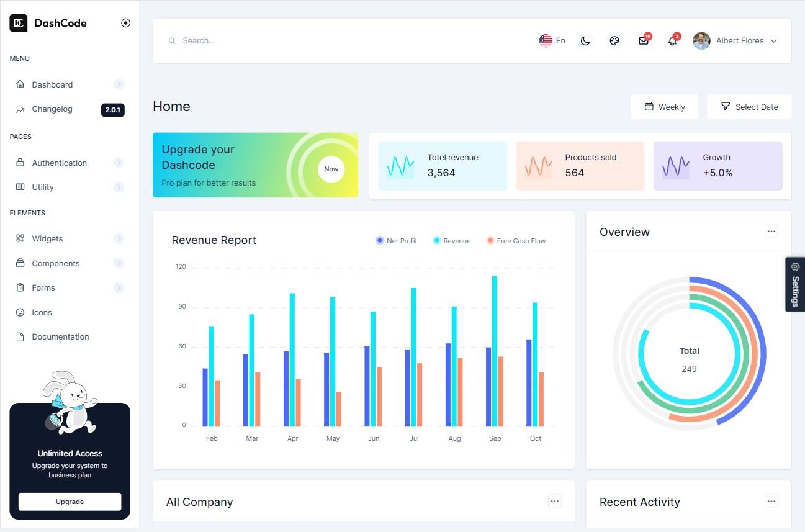This screenshot has width=805, height=532.
Task: Open the Changelog menu item
Action: tap(52, 109)
